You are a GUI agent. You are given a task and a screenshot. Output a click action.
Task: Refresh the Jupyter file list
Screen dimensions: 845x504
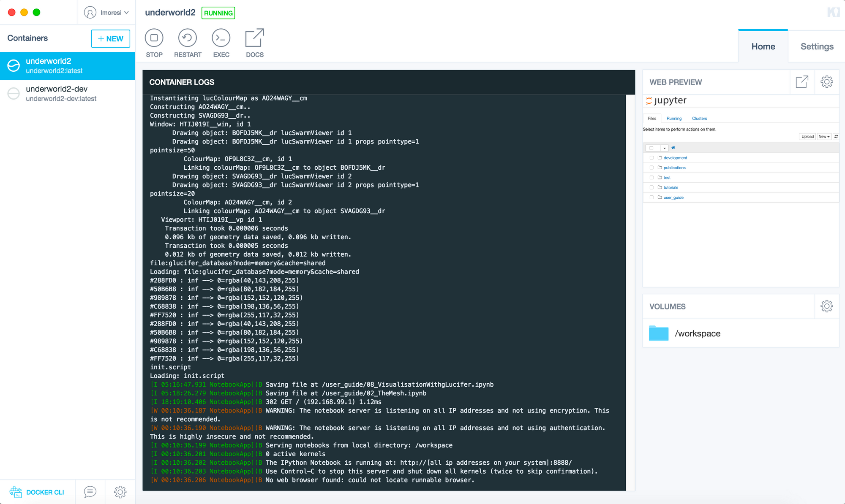[836, 137]
